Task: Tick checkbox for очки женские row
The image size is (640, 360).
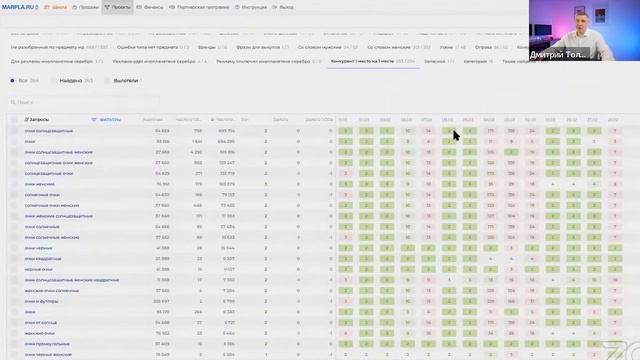Action: (x=14, y=184)
